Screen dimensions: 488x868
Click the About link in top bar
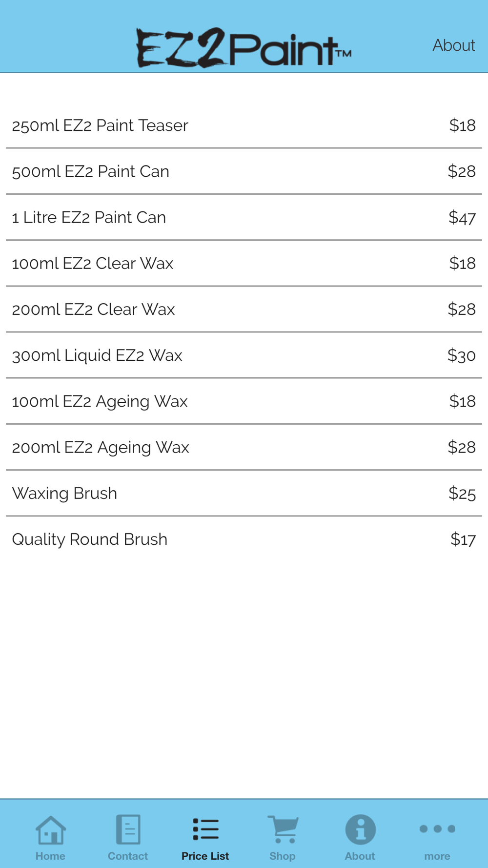[x=453, y=45]
